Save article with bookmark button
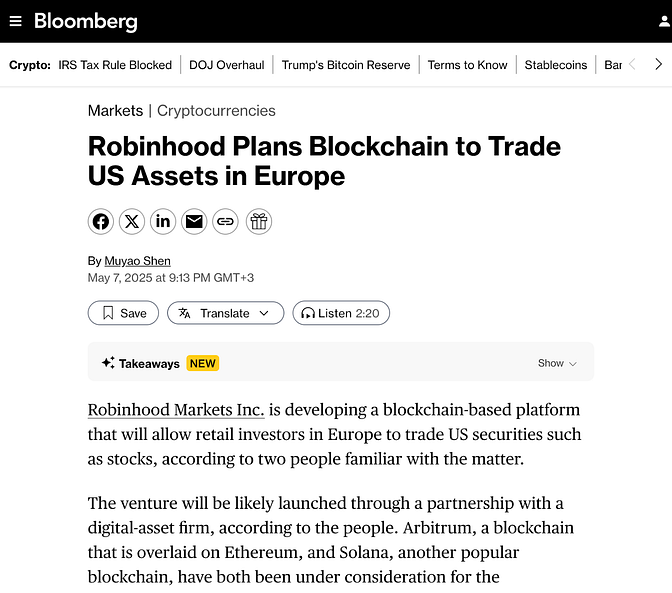Screen dimensions: 672x593 click(x=123, y=313)
